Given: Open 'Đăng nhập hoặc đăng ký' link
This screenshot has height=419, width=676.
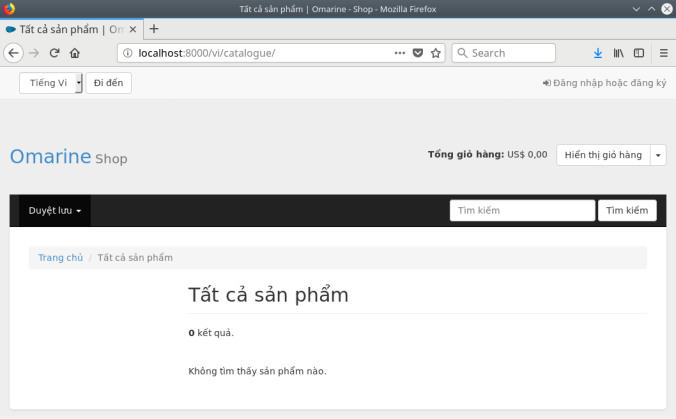Looking at the screenshot, I should tap(604, 83).
